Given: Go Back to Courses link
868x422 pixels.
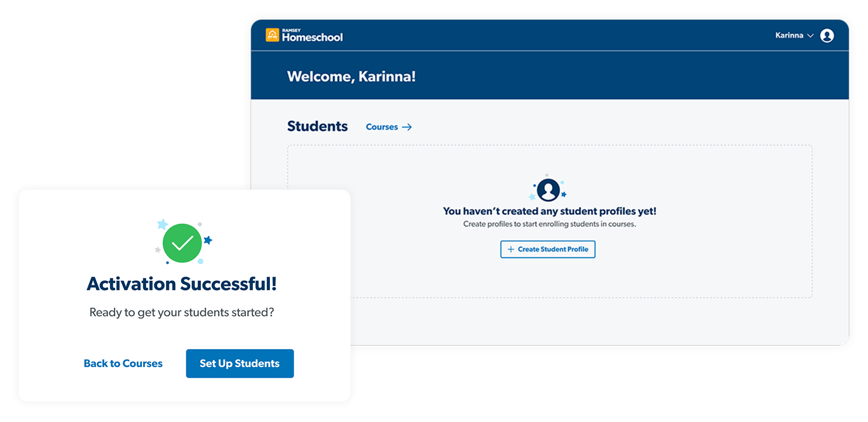Looking at the screenshot, I should [x=123, y=364].
